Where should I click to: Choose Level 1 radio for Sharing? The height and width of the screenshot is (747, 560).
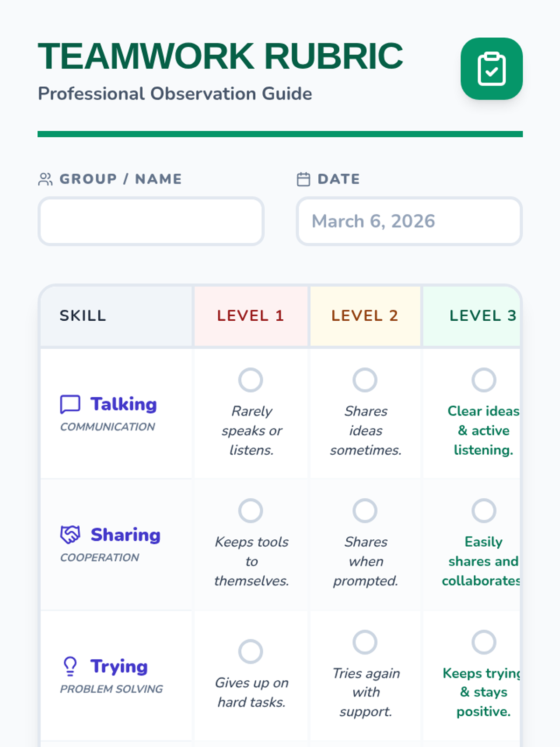(x=251, y=511)
